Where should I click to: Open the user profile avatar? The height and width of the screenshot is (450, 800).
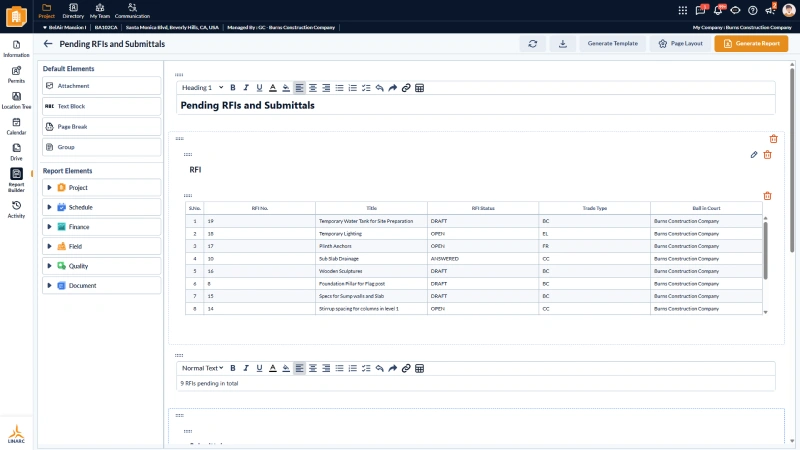click(789, 10)
